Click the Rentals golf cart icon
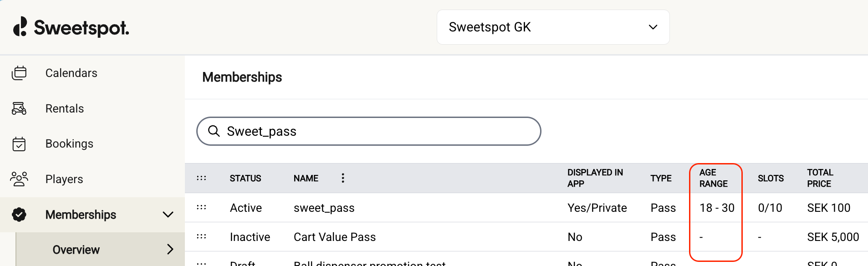Screen dimensions: 868x266 tap(19, 108)
